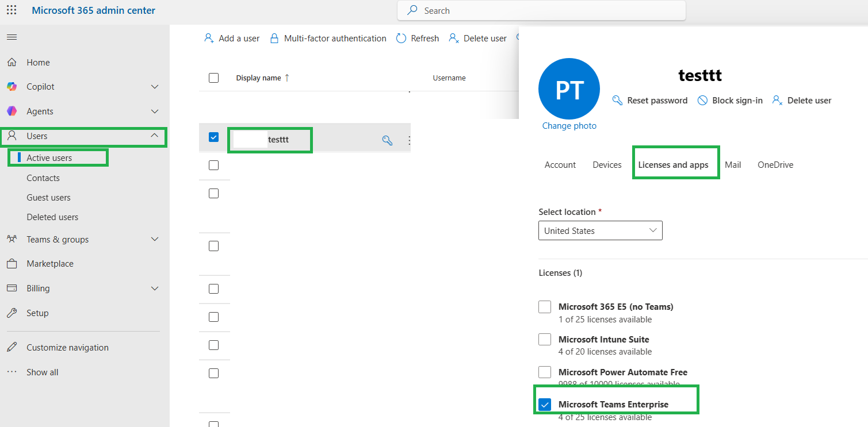The height and width of the screenshot is (427, 868).
Task: Click the Display name column header
Action: 258,78
